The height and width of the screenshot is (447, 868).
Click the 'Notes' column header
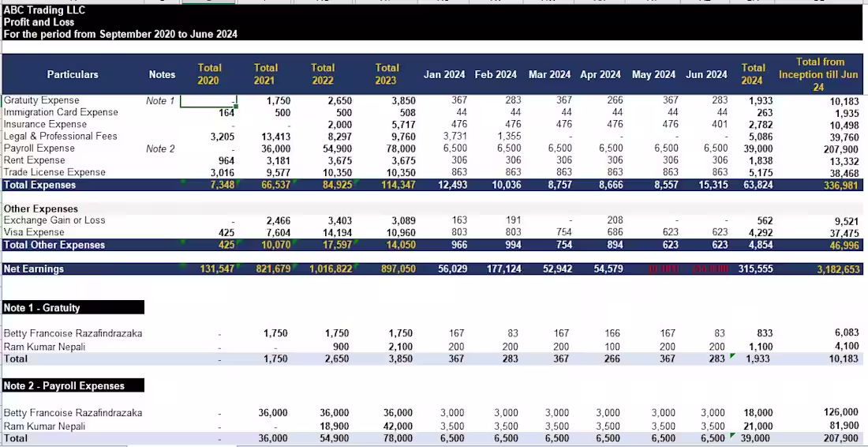[162, 74]
